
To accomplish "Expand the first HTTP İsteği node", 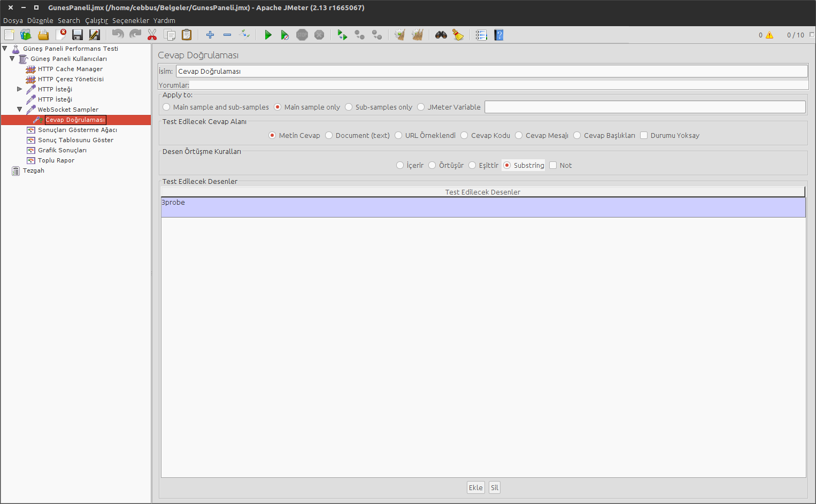I will (x=20, y=89).
